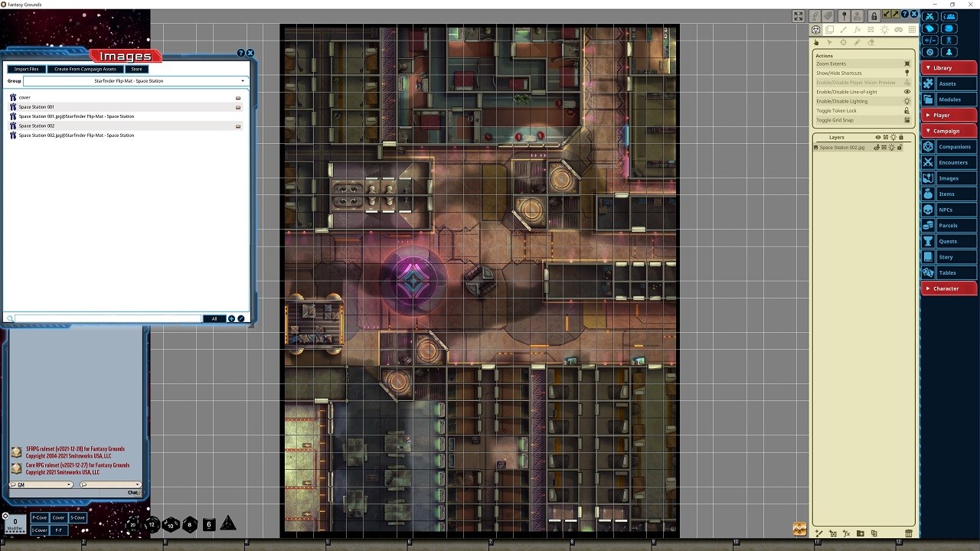
Task: Select the arrow selection tool in the map toolbar
Action: point(829,42)
